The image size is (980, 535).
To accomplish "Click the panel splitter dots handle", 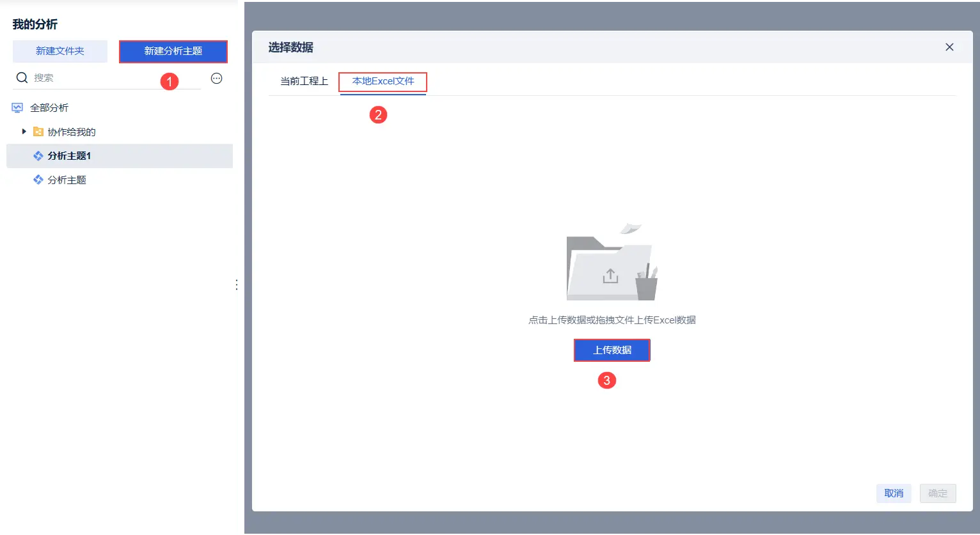I will tap(237, 285).
